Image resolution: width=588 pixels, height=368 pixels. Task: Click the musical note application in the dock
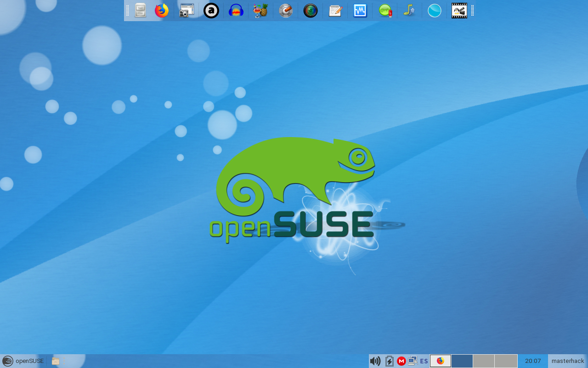coord(409,10)
